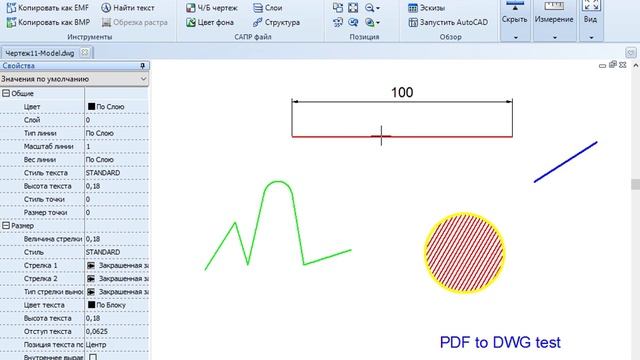Collapse the Общие property group
The image size is (640, 360).
pyautogui.click(x=6, y=93)
